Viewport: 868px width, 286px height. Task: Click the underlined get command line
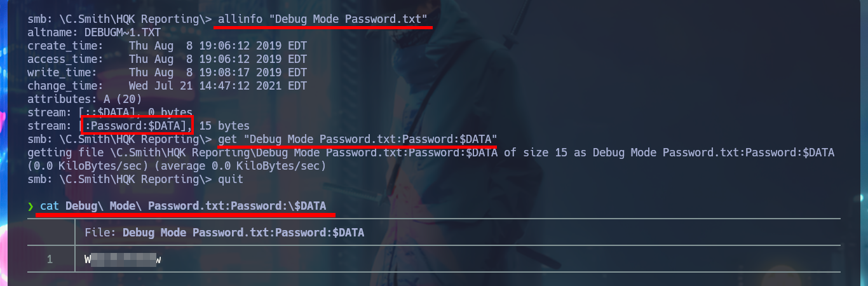pyautogui.click(x=357, y=139)
